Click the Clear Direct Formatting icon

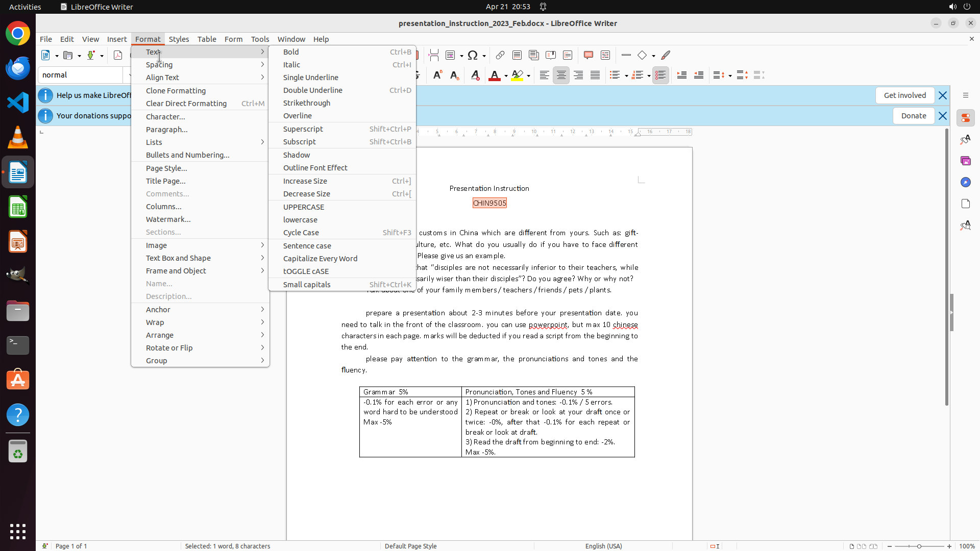[x=475, y=76]
